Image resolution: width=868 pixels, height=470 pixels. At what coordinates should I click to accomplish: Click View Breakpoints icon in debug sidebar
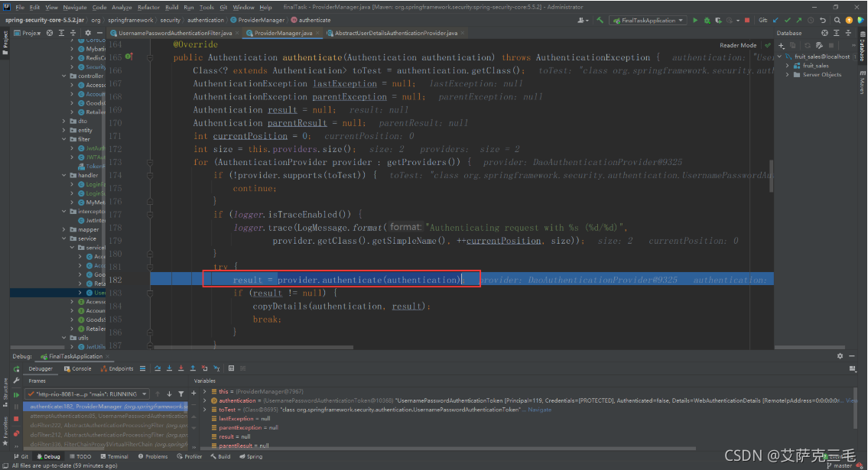pos(16,433)
